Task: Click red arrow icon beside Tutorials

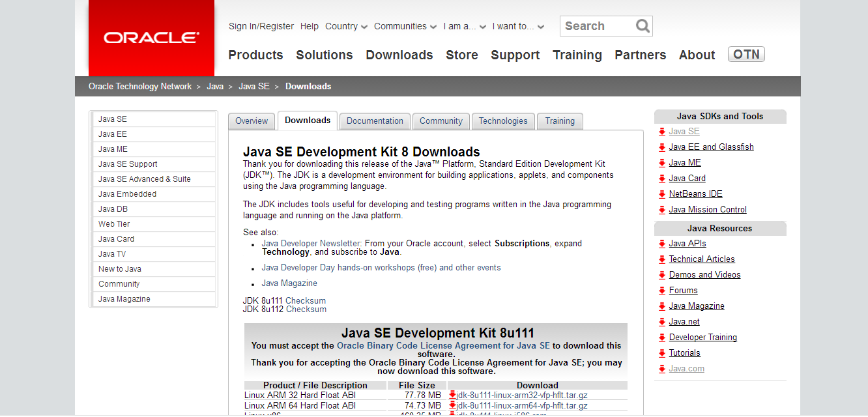Action: [662, 353]
